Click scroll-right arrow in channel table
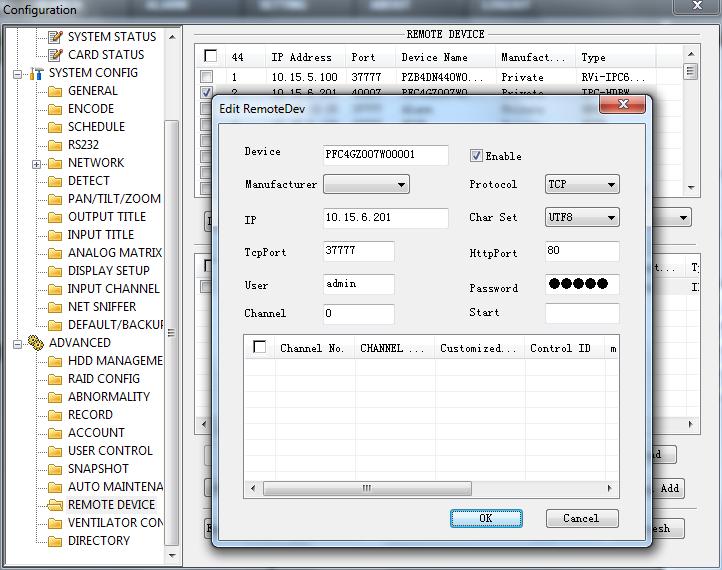The image size is (722, 570). click(x=610, y=488)
